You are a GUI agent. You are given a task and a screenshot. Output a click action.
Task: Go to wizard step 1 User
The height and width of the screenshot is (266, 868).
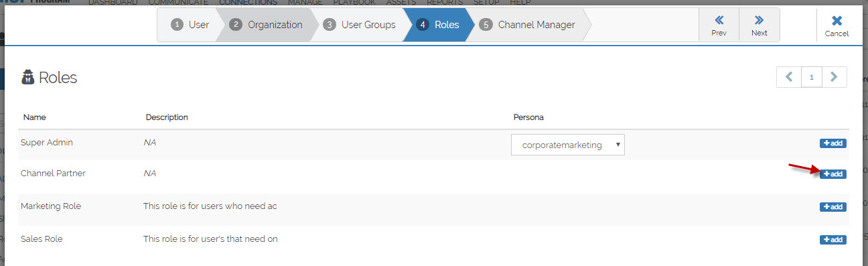(x=190, y=25)
